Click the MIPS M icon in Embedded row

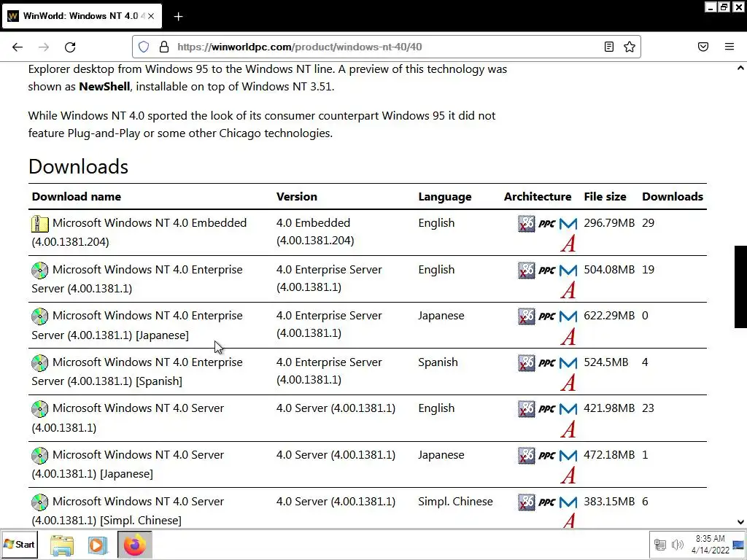[568, 223]
